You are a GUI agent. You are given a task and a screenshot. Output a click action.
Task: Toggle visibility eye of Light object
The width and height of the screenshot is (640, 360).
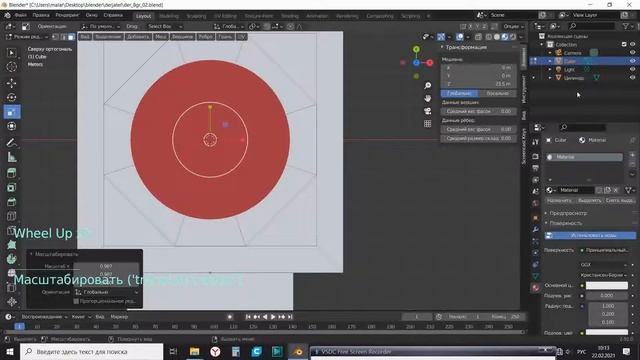[x=632, y=69]
